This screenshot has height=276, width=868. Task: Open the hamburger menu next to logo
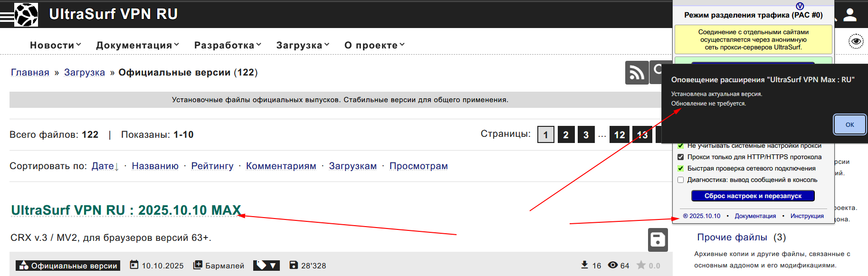coord(7,18)
